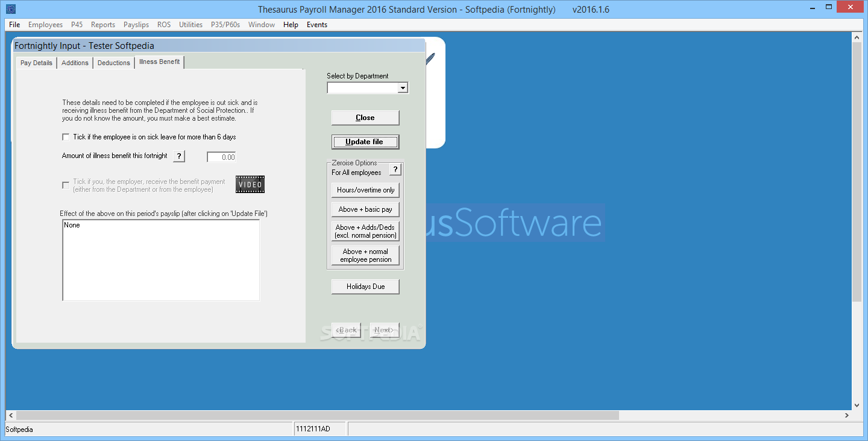
Task: Open the Utilities menu
Action: click(190, 25)
